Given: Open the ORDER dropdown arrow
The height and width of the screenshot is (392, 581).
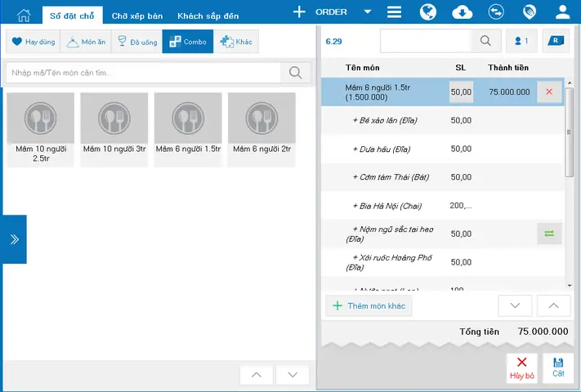Looking at the screenshot, I should pos(368,12).
